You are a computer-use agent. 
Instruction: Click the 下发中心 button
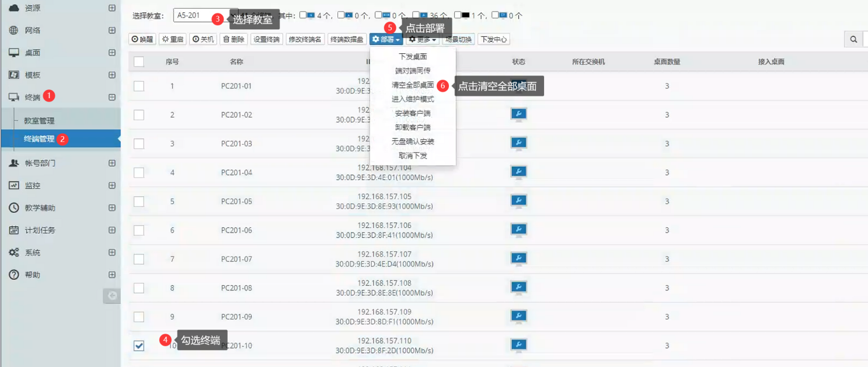pos(493,39)
